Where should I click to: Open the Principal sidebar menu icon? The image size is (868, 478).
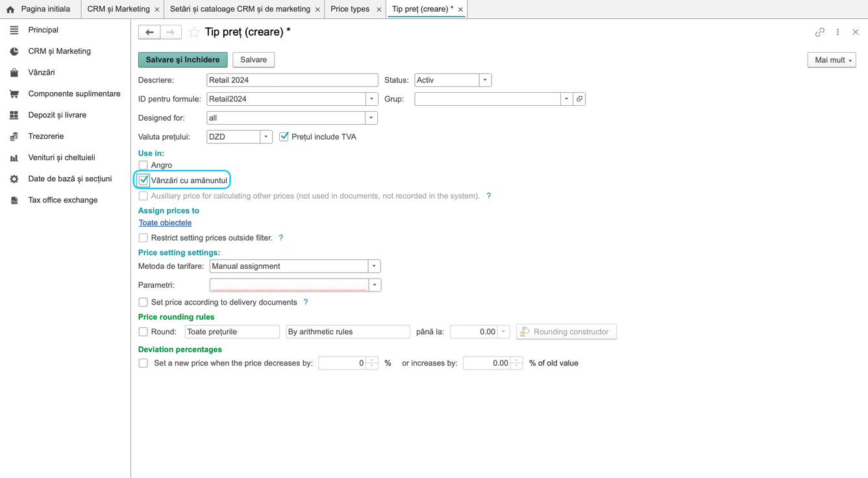(x=14, y=30)
